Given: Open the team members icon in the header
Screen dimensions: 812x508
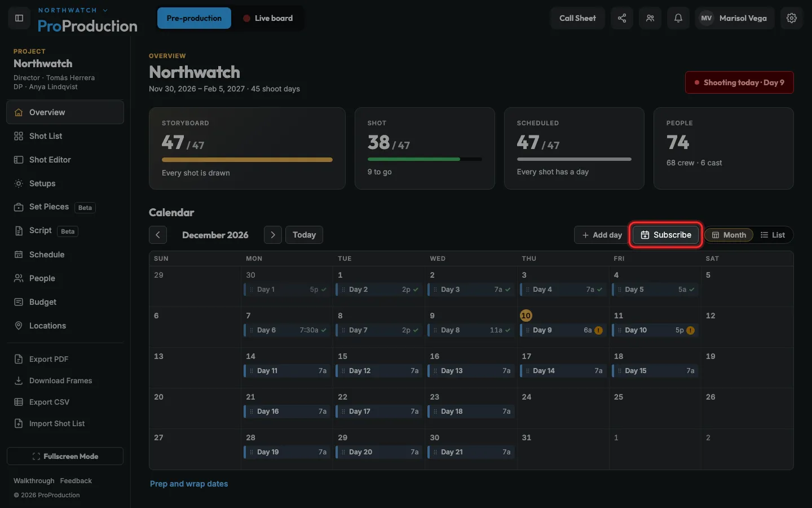Looking at the screenshot, I should click(x=650, y=18).
